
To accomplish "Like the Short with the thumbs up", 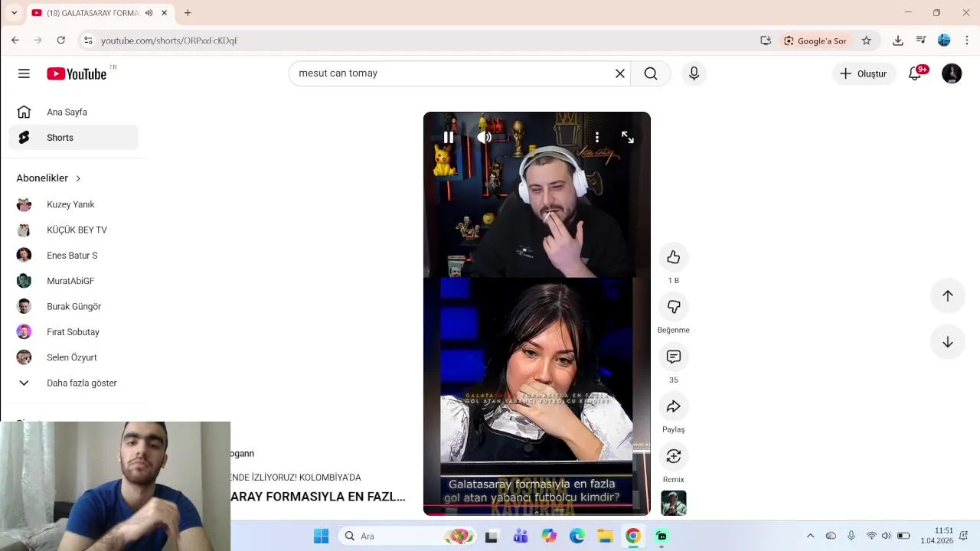I will pos(674,257).
